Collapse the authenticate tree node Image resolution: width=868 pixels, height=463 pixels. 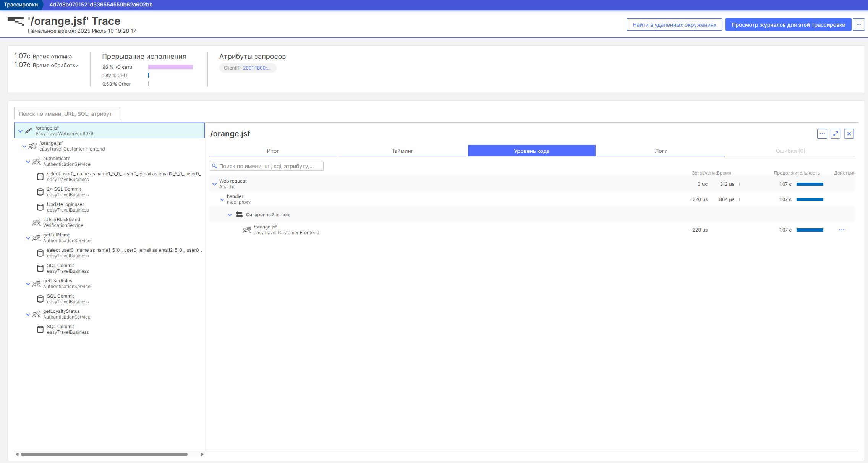pos(28,162)
